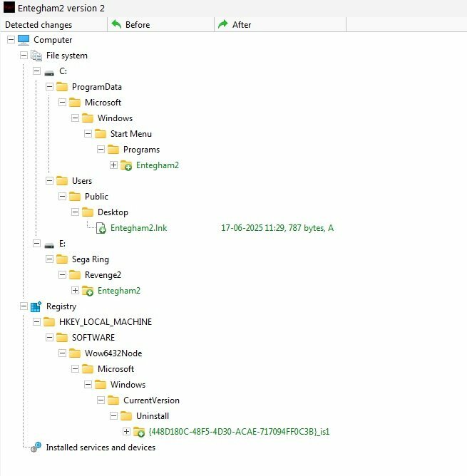
Task: Click the Entegham2.lnk added-file icon
Action: [101, 228]
